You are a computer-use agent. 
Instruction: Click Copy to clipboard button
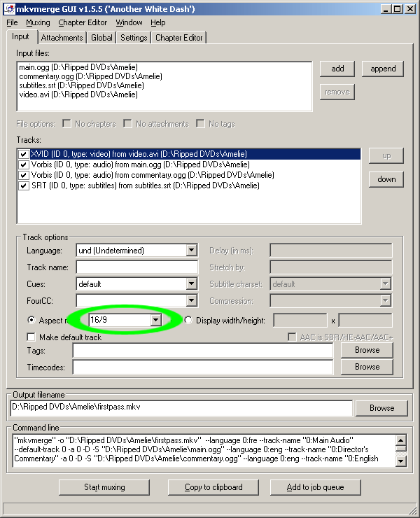pyautogui.click(x=213, y=487)
